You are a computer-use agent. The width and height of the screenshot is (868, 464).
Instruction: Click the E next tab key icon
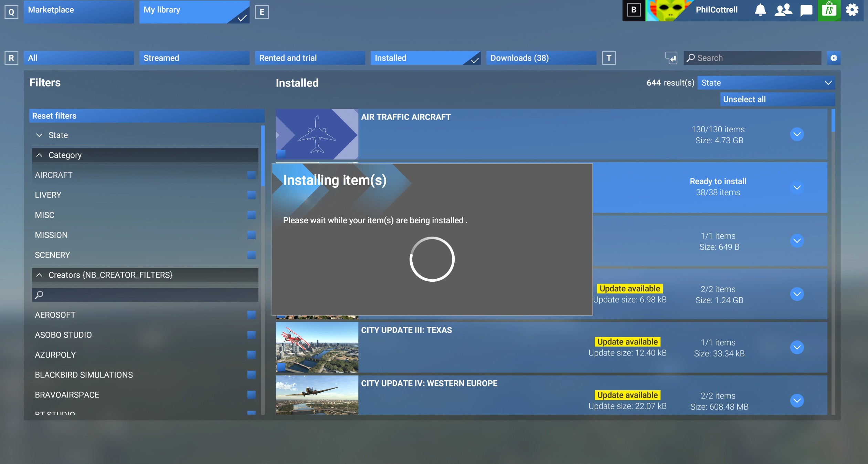point(262,12)
